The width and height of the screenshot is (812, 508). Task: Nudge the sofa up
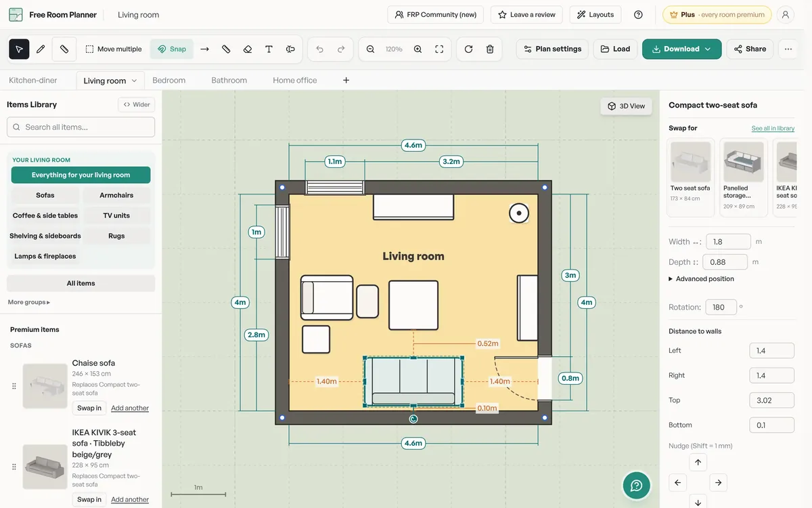click(698, 462)
